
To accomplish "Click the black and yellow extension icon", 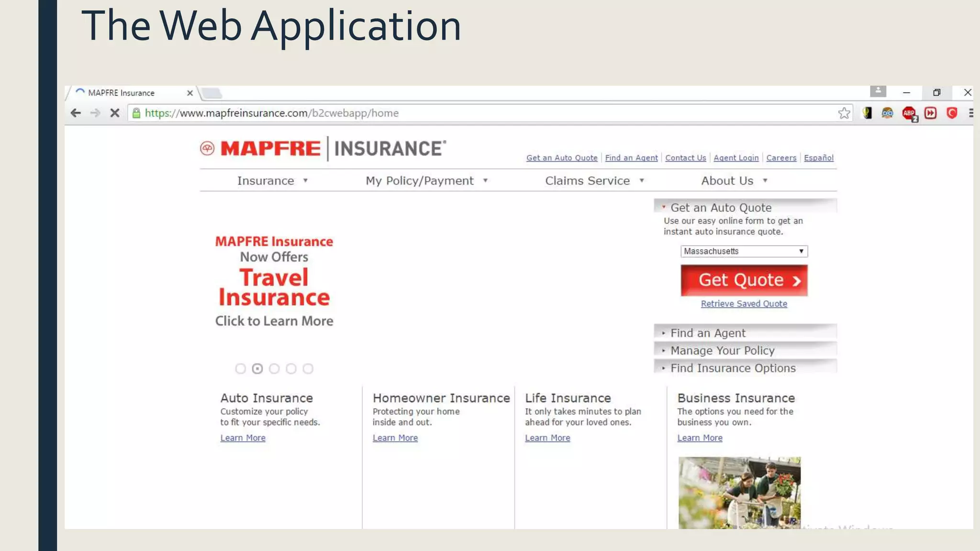I will coord(867,113).
